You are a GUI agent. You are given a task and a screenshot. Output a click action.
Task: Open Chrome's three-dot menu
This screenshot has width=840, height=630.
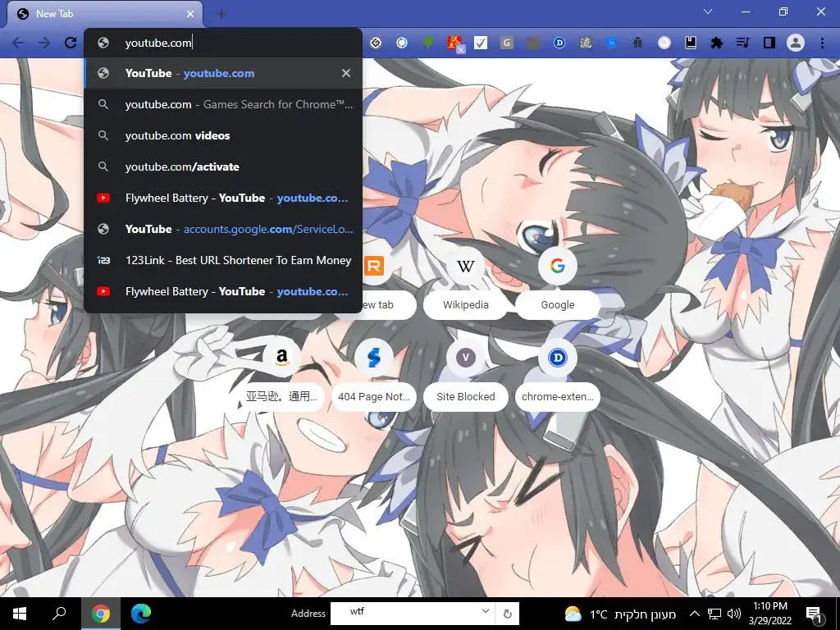pyautogui.click(x=822, y=43)
